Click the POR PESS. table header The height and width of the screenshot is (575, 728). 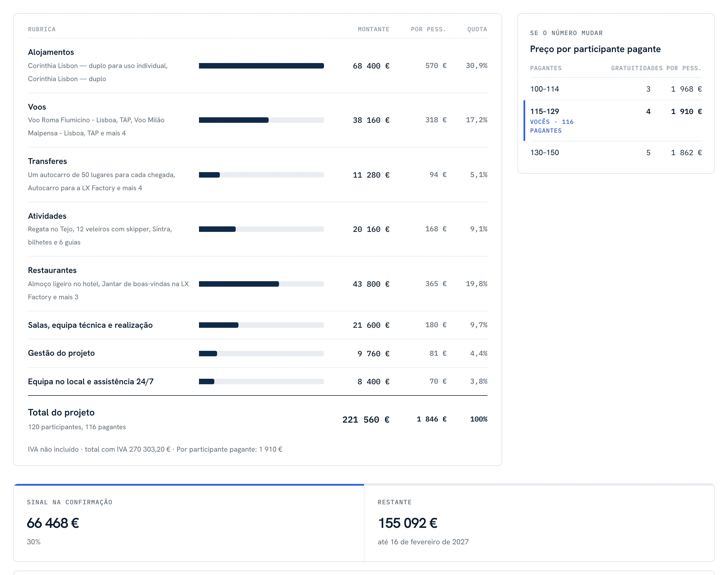tap(428, 29)
